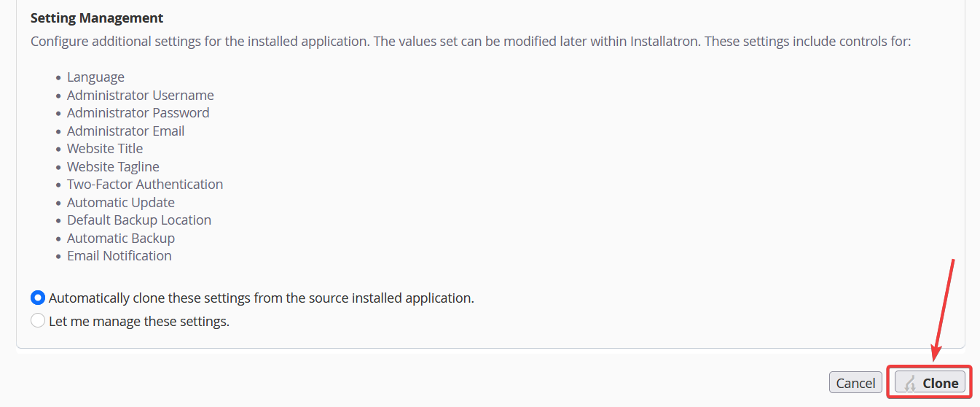The width and height of the screenshot is (980, 407).
Task: Click the Administrator Email list item
Action: click(x=126, y=131)
